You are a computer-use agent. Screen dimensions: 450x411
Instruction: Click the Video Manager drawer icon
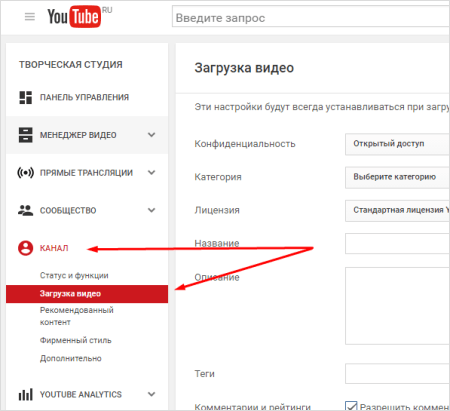point(26,135)
